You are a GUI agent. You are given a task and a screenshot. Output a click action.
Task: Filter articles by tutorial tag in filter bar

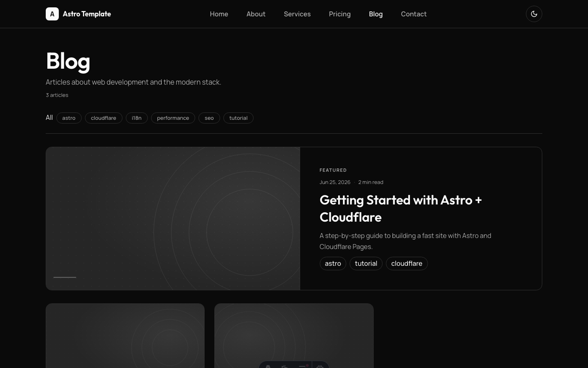(238, 118)
